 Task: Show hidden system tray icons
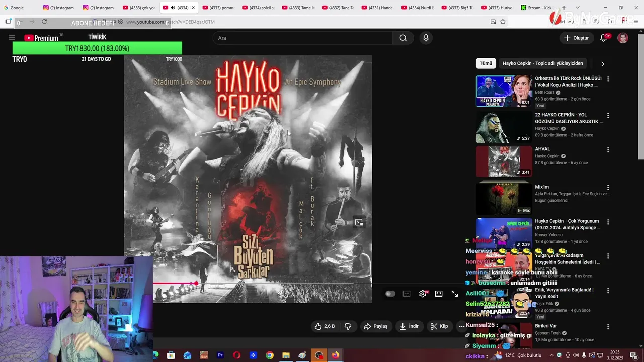pos(551,355)
